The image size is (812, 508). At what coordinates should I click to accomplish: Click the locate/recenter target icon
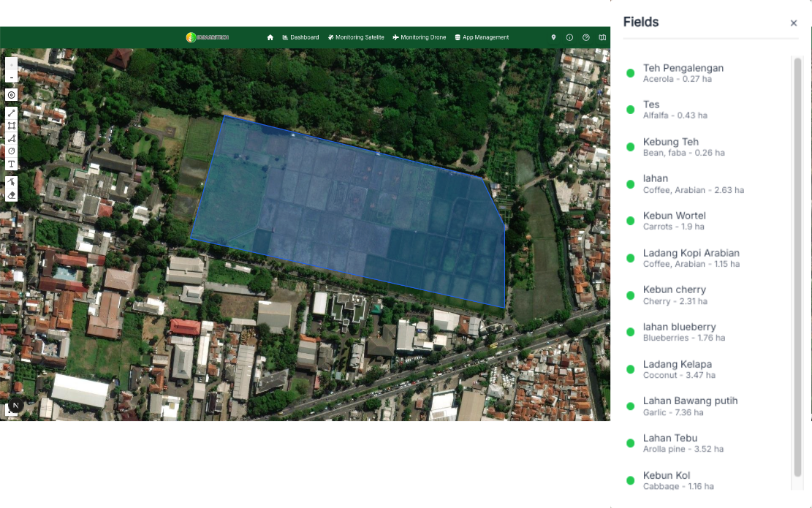11,95
